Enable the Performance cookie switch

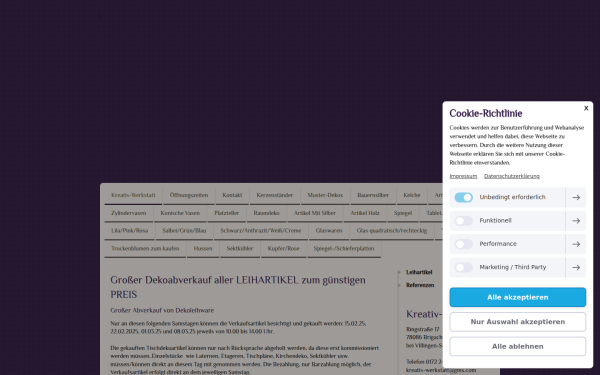tap(463, 244)
